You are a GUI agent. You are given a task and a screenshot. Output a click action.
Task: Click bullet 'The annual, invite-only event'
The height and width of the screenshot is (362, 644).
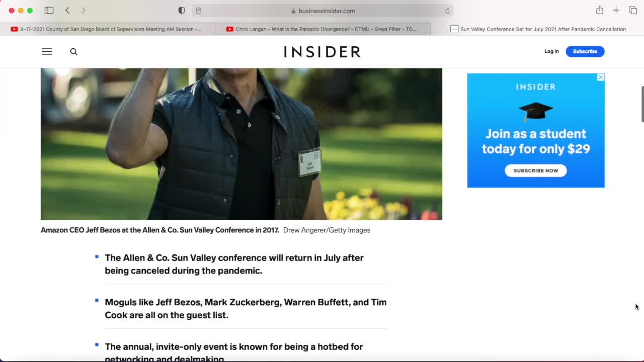click(x=234, y=352)
